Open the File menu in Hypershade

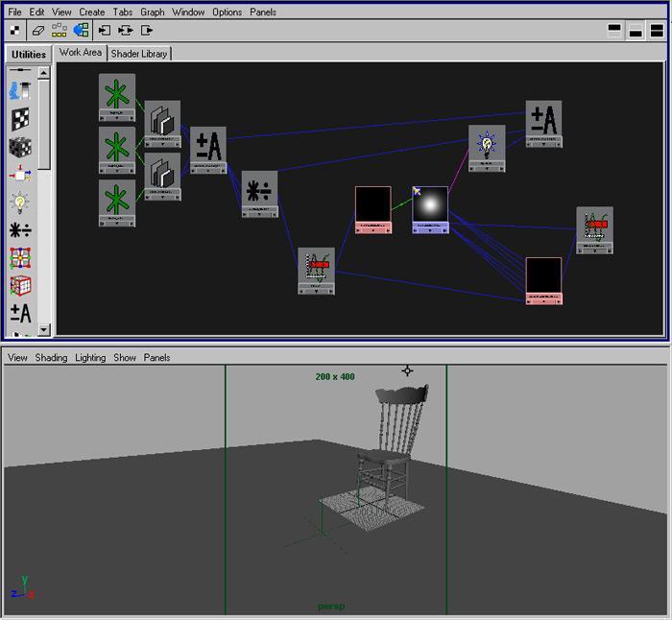point(14,12)
